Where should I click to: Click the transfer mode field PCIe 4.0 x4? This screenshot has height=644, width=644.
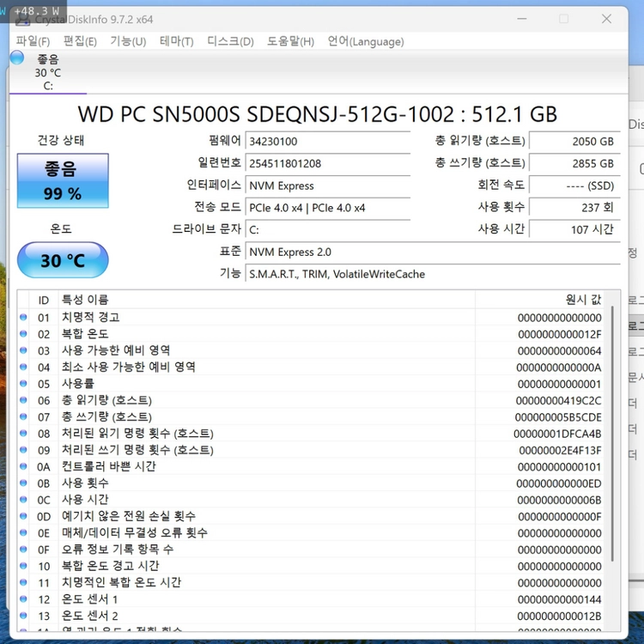[x=328, y=208]
